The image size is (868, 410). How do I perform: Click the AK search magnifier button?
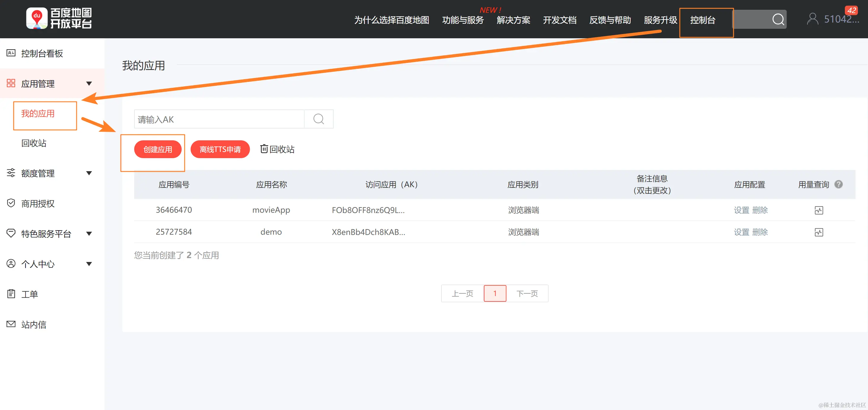point(319,119)
